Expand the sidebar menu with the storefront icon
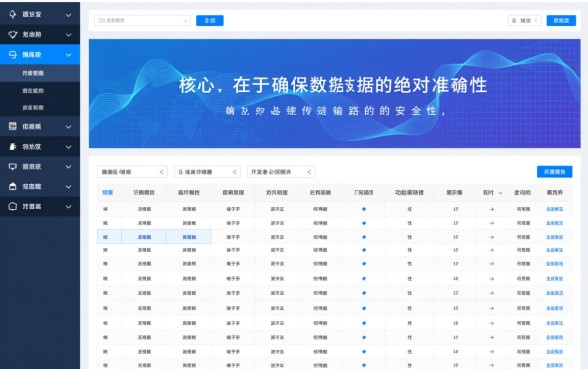Image resolution: width=588 pixels, height=369 pixels. click(69, 187)
